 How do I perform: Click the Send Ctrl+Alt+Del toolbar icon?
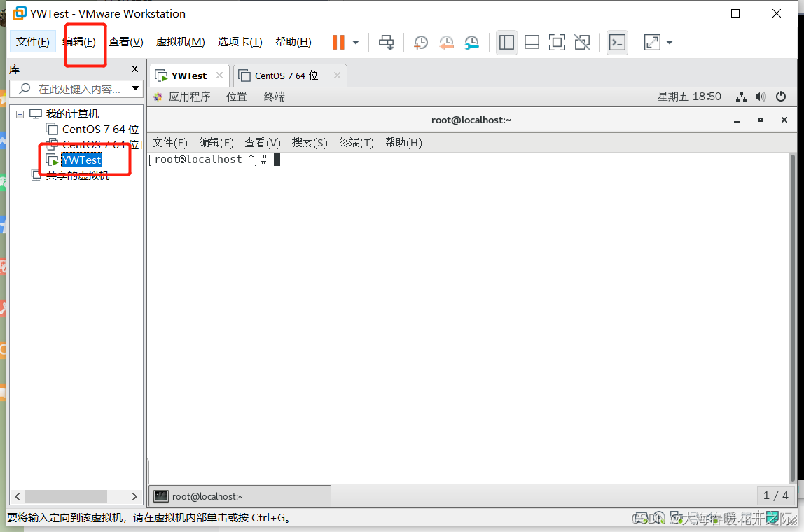click(386, 43)
